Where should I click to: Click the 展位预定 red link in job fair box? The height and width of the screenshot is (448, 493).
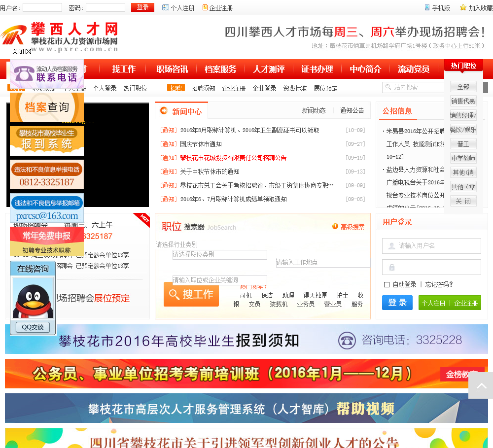coord(112,298)
